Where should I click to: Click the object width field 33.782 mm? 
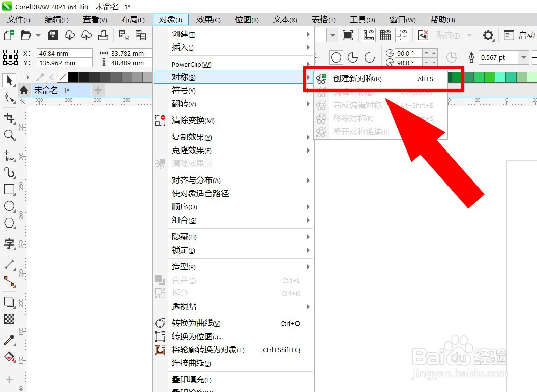pyautogui.click(x=130, y=53)
